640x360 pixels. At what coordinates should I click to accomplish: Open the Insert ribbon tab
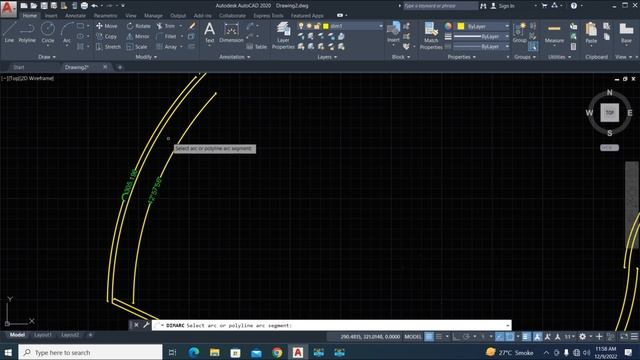tap(51, 16)
